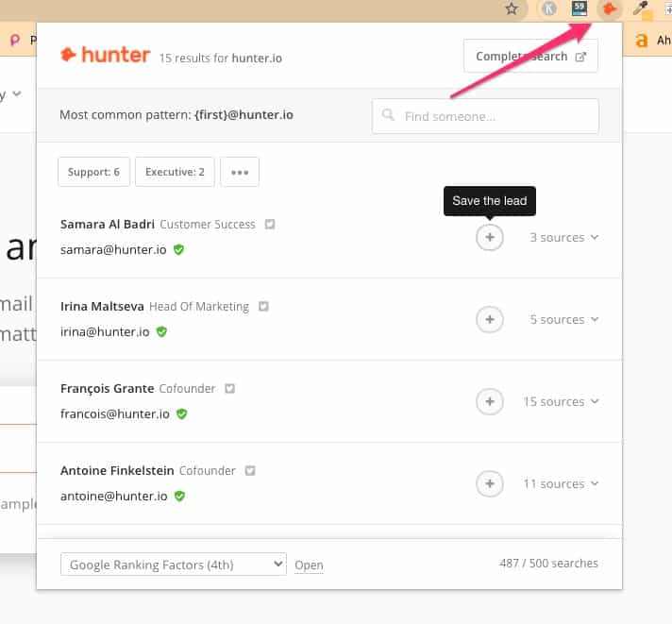The image size is (672, 624).
Task: Click the small square icon beside Head Of Marketing
Action: 263,307
